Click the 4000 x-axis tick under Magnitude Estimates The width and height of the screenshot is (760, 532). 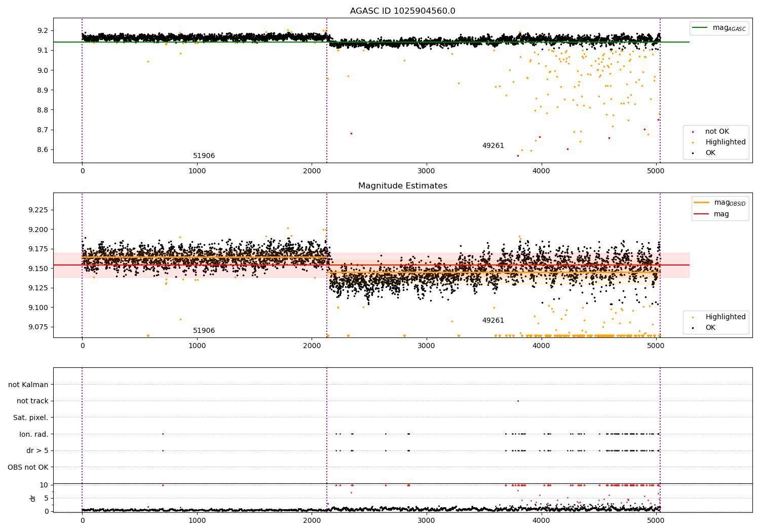tap(541, 346)
